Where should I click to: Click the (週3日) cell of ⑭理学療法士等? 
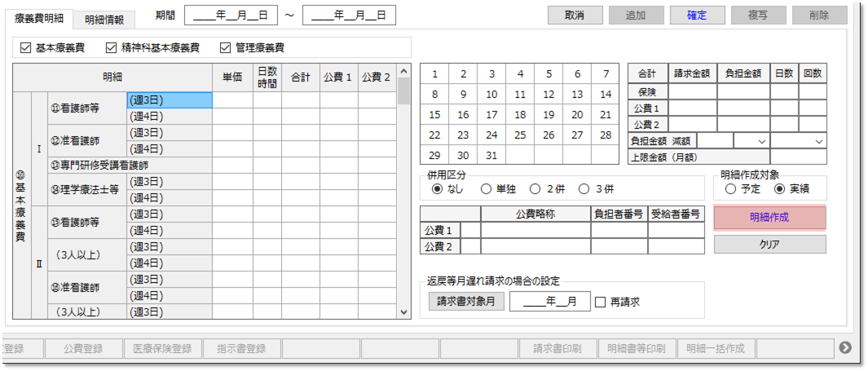pos(170,182)
